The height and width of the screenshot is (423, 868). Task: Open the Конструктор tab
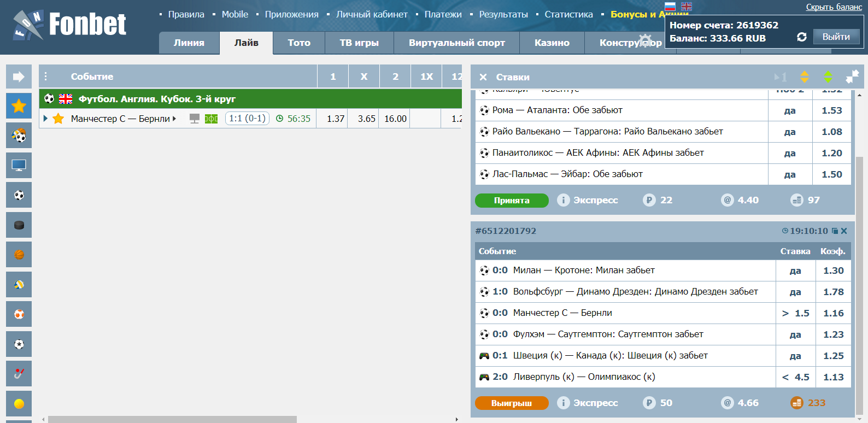point(630,43)
